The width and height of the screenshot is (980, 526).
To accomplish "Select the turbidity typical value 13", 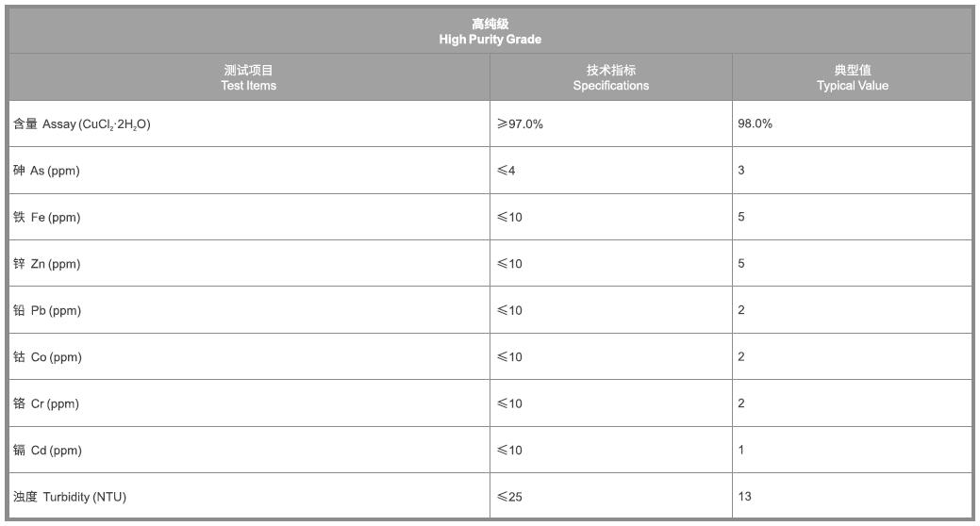I will coord(744,497).
